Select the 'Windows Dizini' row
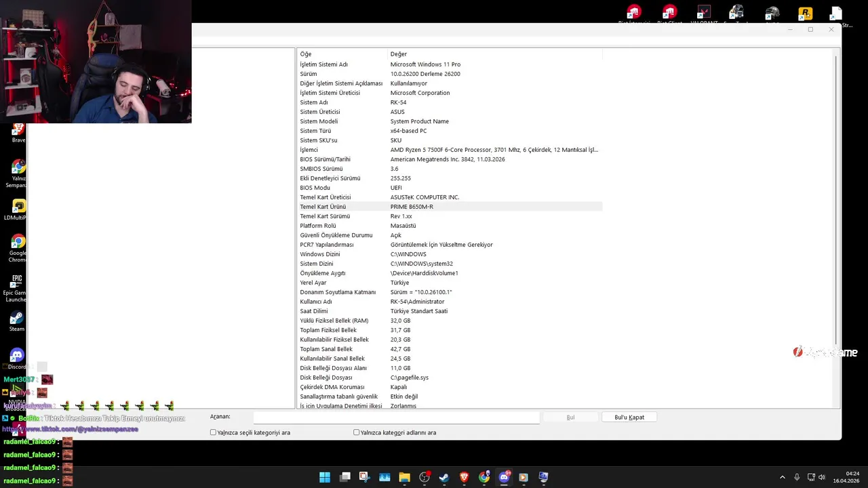 tap(450, 254)
